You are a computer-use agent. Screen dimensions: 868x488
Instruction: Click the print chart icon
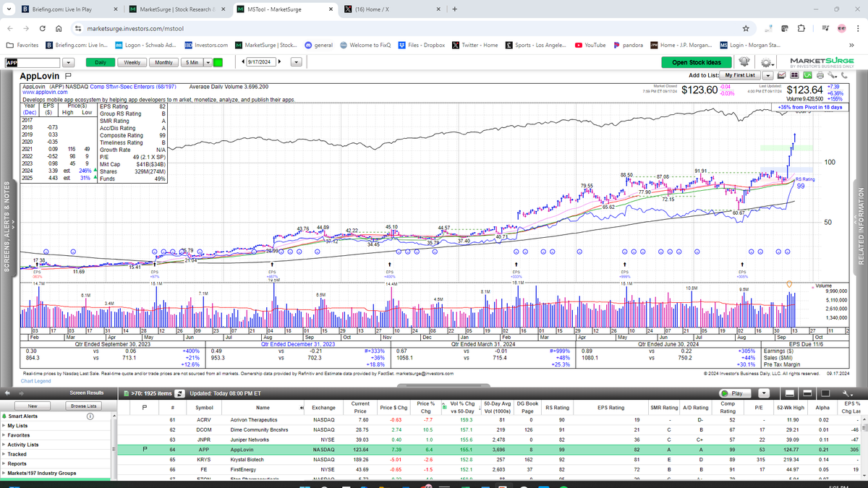[820, 75]
